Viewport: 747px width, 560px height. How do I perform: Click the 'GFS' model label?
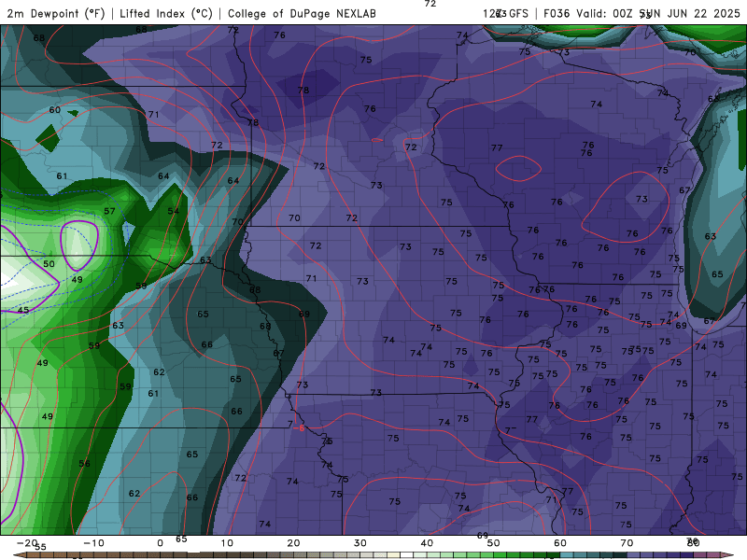(x=518, y=13)
